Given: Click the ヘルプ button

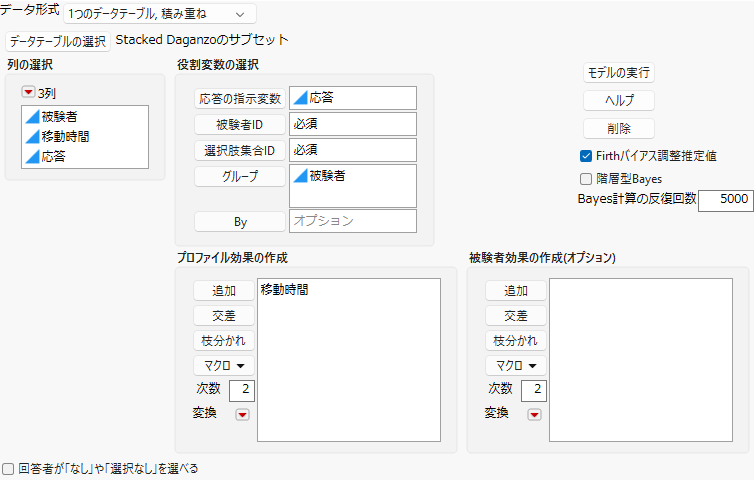Looking at the screenshot, I should click(618, 101).
